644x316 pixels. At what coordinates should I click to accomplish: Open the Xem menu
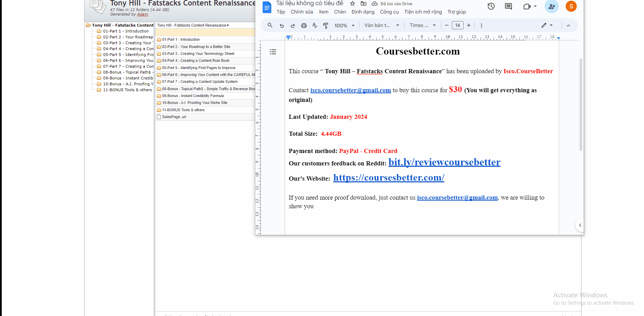coord(324,12)
